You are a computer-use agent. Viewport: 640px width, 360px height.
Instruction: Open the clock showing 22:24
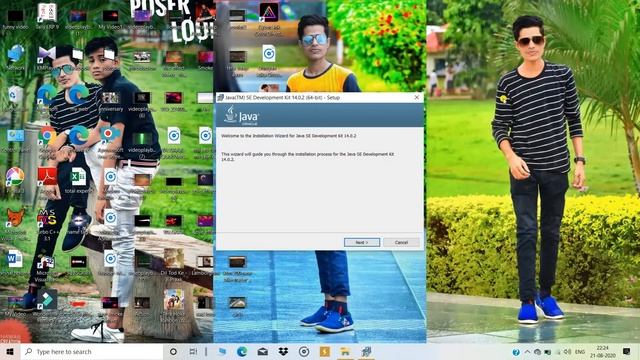point(602,352)
